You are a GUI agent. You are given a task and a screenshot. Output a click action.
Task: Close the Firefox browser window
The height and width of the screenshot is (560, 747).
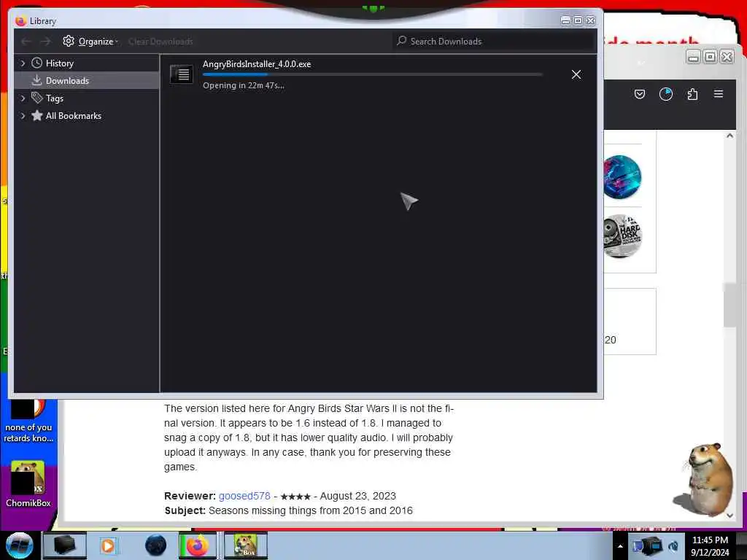click(x=727, y=57)
